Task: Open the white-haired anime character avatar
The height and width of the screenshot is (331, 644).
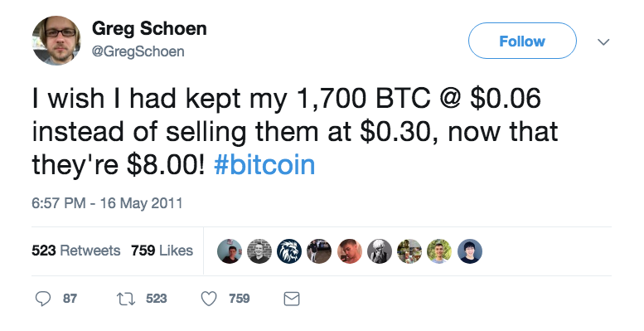Action: pyautogui.click(x=379, y=251)
